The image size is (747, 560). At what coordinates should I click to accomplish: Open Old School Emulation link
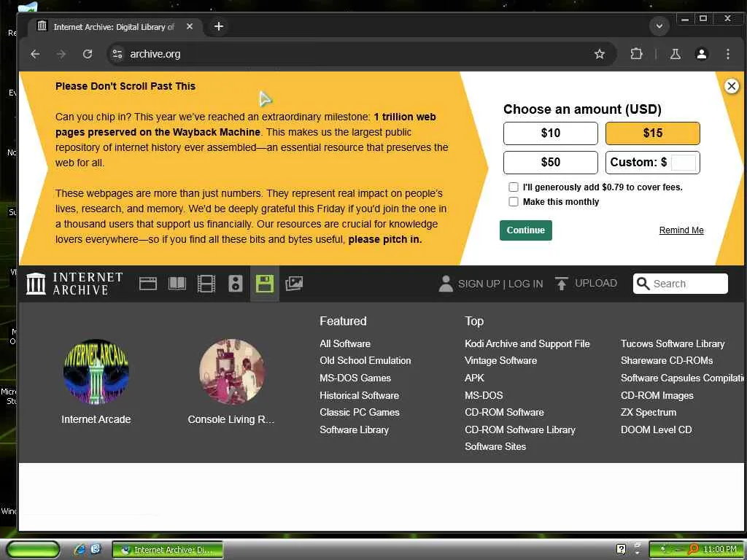[365, 361]
